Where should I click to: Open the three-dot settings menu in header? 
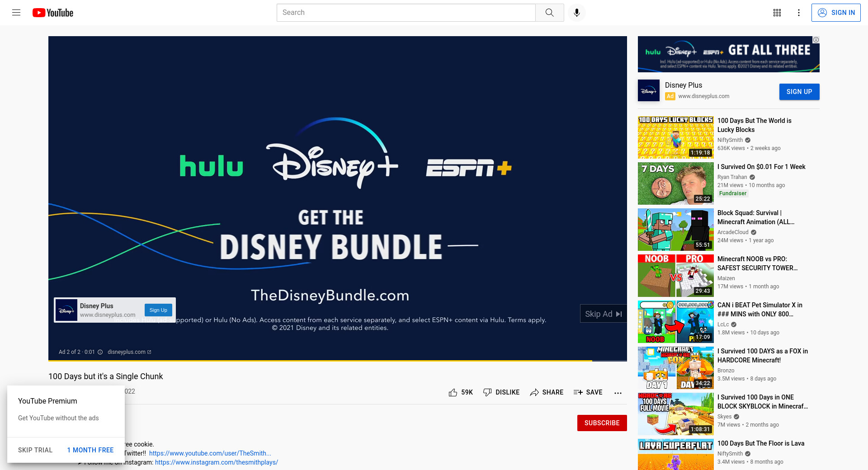pos(799,13)
